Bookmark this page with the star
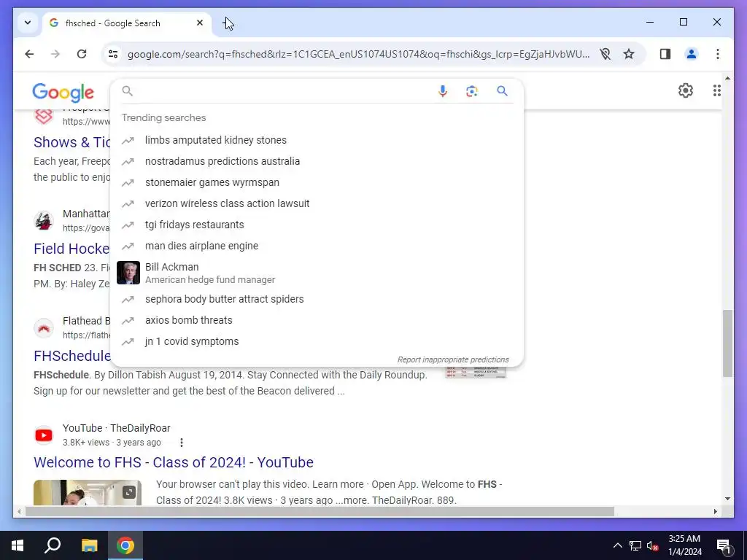The image size is (747, 560). [x=629, y=54]
